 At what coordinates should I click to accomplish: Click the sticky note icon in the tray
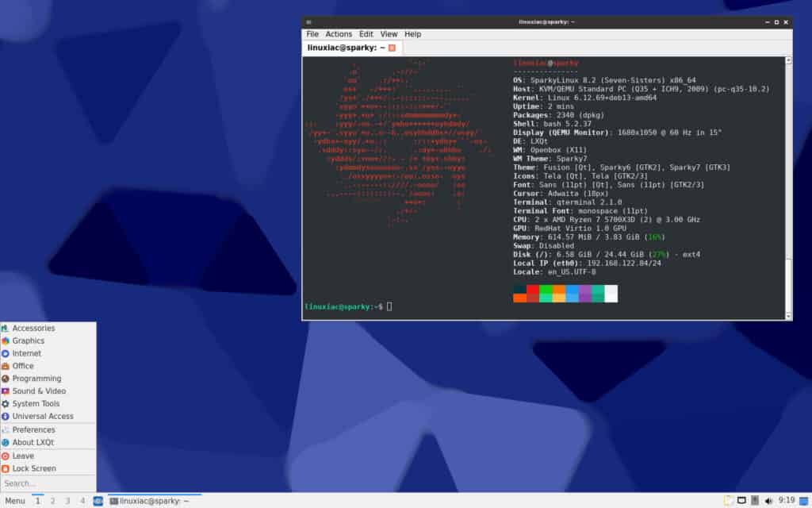pyautogui.click(x=754, y=500)
